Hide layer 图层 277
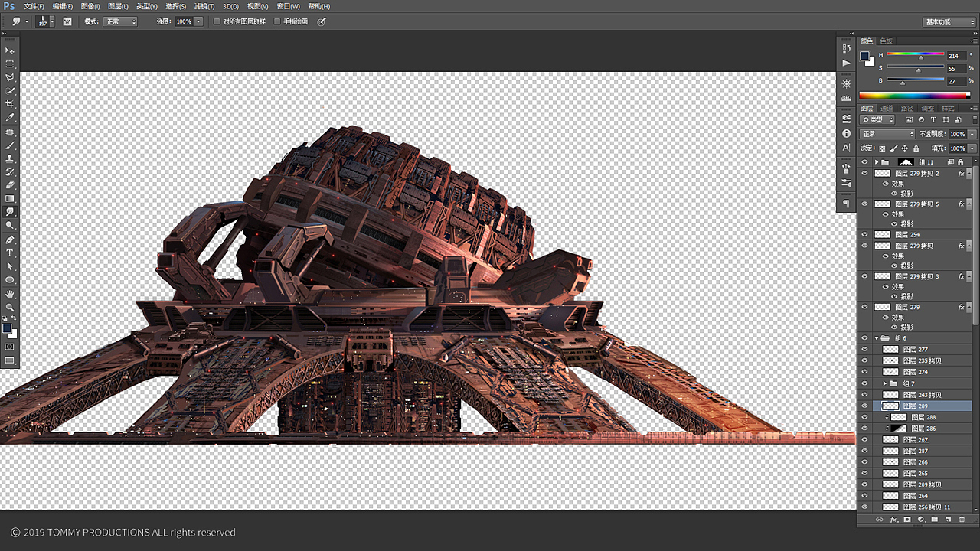The image size is (980, 551). click(865, 349)
